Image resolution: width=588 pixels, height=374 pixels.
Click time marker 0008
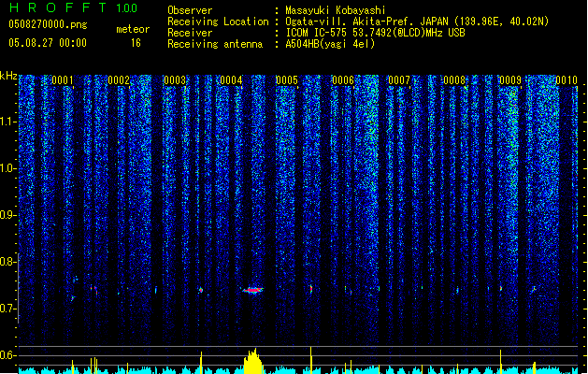454,80
